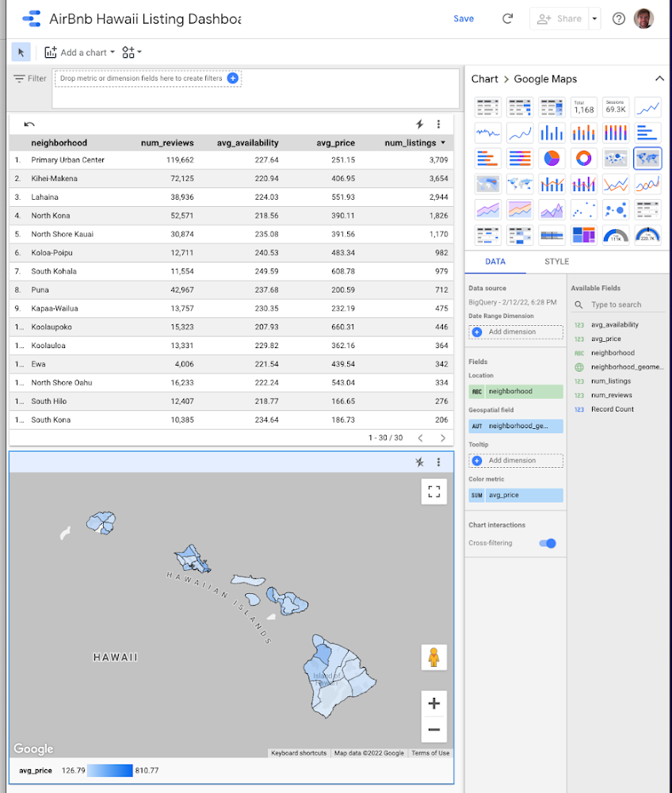Select the Pie chart type
Viewport: 672px width, 793px height.
[x=552, y=159]
